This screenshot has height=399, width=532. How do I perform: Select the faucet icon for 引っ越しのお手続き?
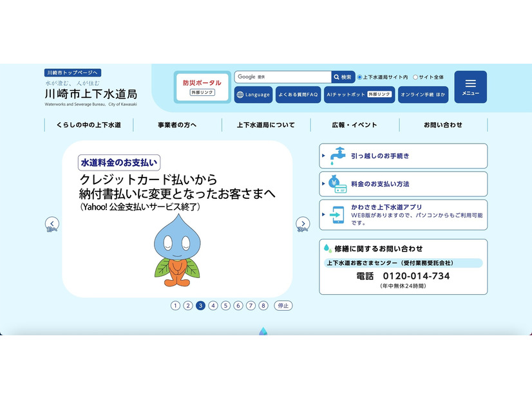coord(337,155)
